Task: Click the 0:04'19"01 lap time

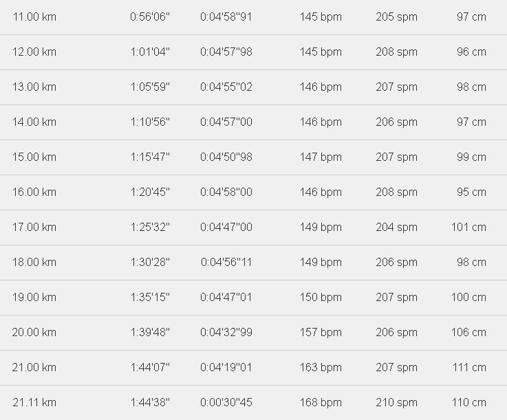Action: (226, 367)
